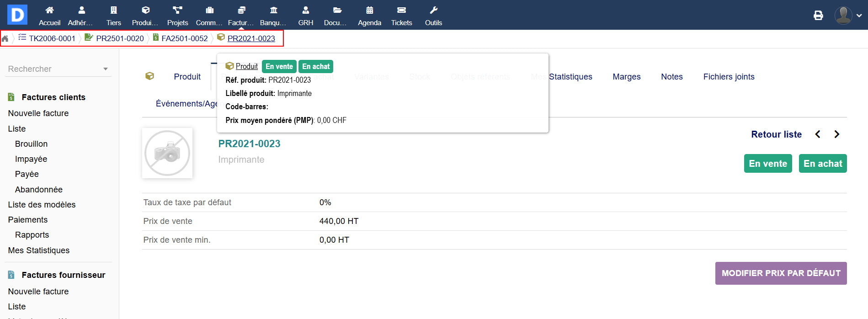Follow the Retour liste link

click(776, 134)
